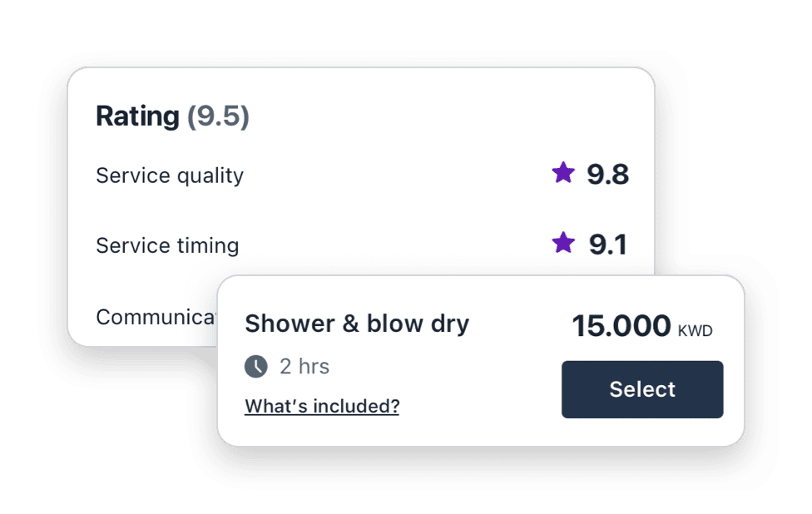The width and height of the screenshot is (812, 514).
Task: Click the partially hidden Communication label
Action: [x=156, y=317]
